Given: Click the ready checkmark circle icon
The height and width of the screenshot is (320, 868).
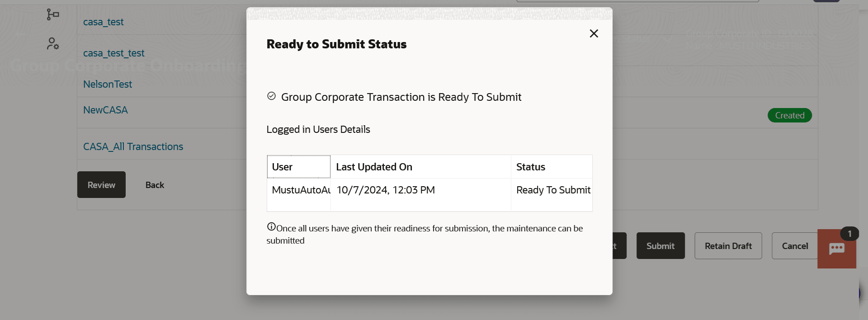Looking at the screenshot, I should [x=271, y=96].
